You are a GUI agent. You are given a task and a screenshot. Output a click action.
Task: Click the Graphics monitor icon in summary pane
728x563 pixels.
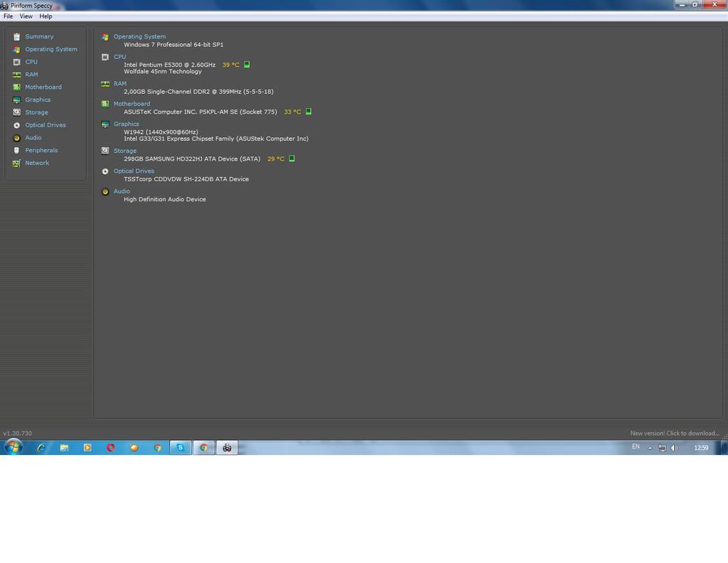[105, 124]
